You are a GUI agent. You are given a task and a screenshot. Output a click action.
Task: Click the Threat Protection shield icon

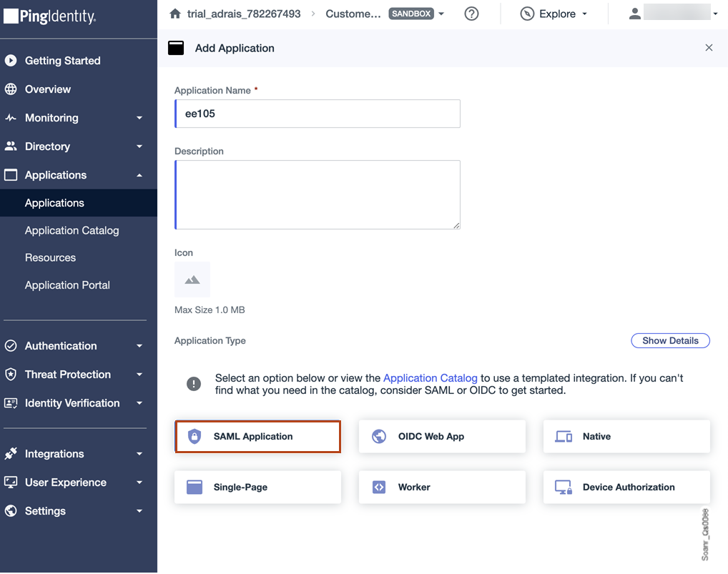click(x=11, y=374)
